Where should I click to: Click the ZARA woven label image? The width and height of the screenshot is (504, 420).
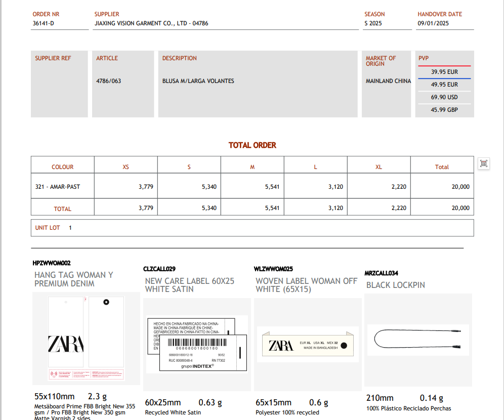pyautogui.click(x=307, y=345)
